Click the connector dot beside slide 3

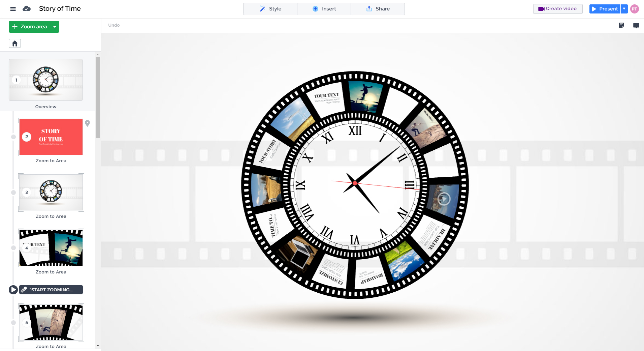[13, 192]
